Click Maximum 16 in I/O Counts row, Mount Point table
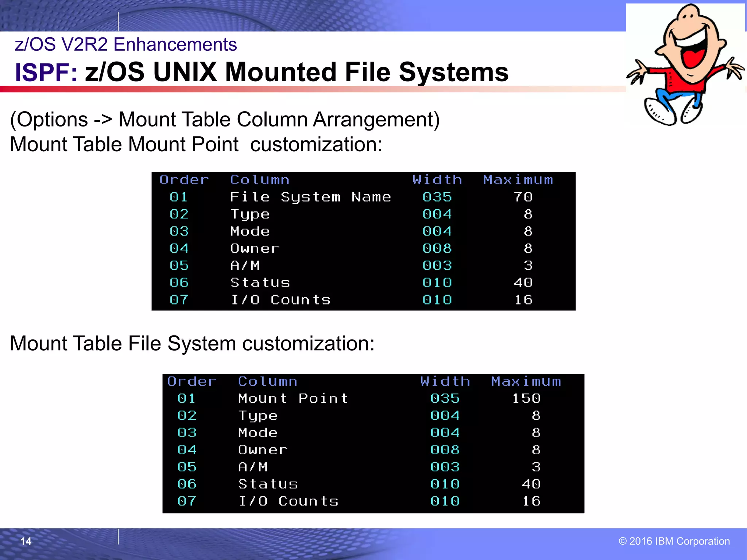This screenshot has width=747, height=560. (x=531, y=501)
